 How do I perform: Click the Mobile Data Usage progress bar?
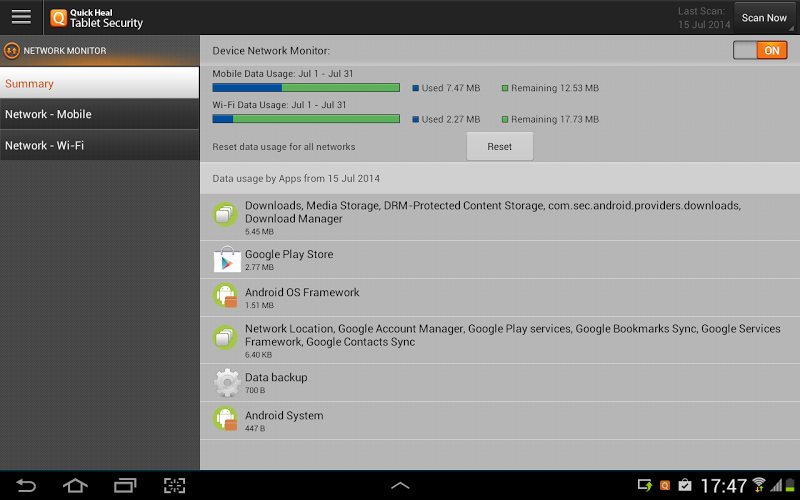pos(306,88)
